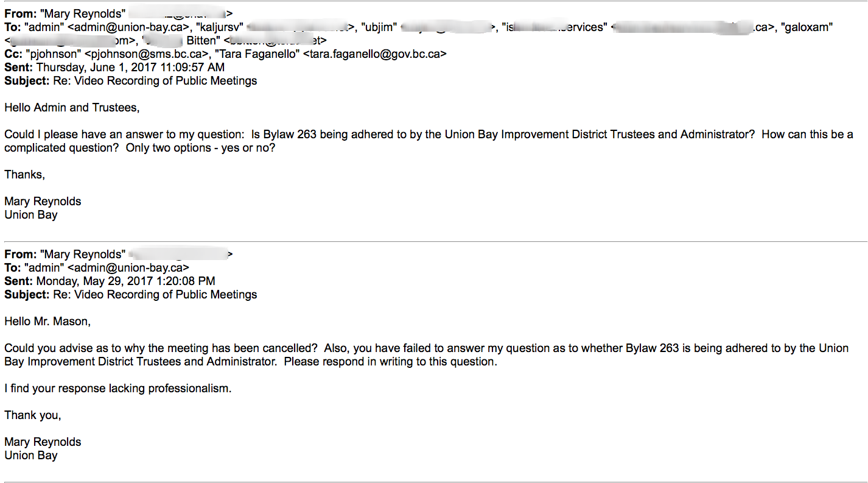Viewport: 868px width, 483px height.
Task: Click admin@union-bay.ca in the May 29 email
Action: tap(128, 267)
